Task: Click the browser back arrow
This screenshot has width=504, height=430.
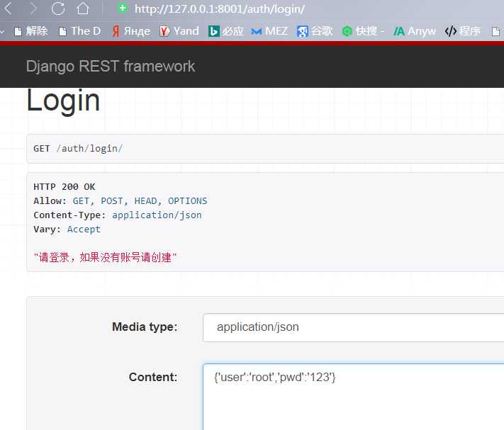Action: 9,9
